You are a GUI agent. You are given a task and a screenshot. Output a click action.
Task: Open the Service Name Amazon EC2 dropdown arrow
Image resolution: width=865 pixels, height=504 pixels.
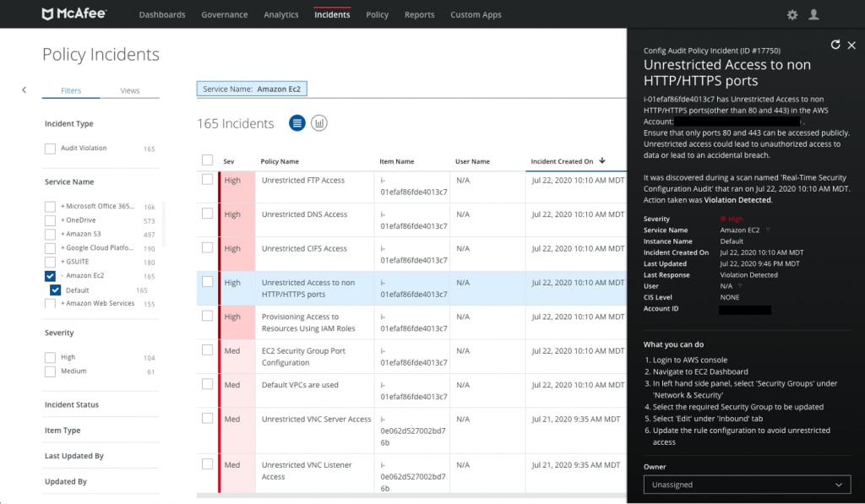(x=767, y=230)
